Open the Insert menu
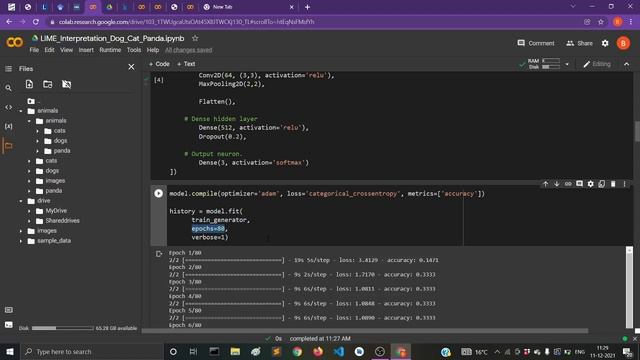The width and height of the screenshot is (640, 360). (86, 50)
